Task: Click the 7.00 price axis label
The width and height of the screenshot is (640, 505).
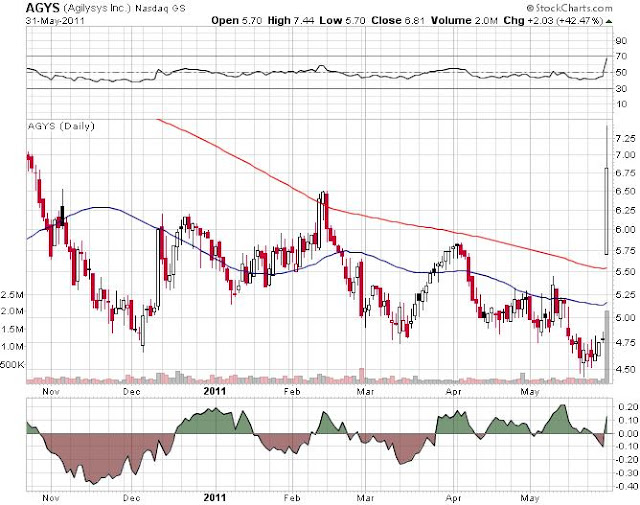Action: (x=625, y=155)
